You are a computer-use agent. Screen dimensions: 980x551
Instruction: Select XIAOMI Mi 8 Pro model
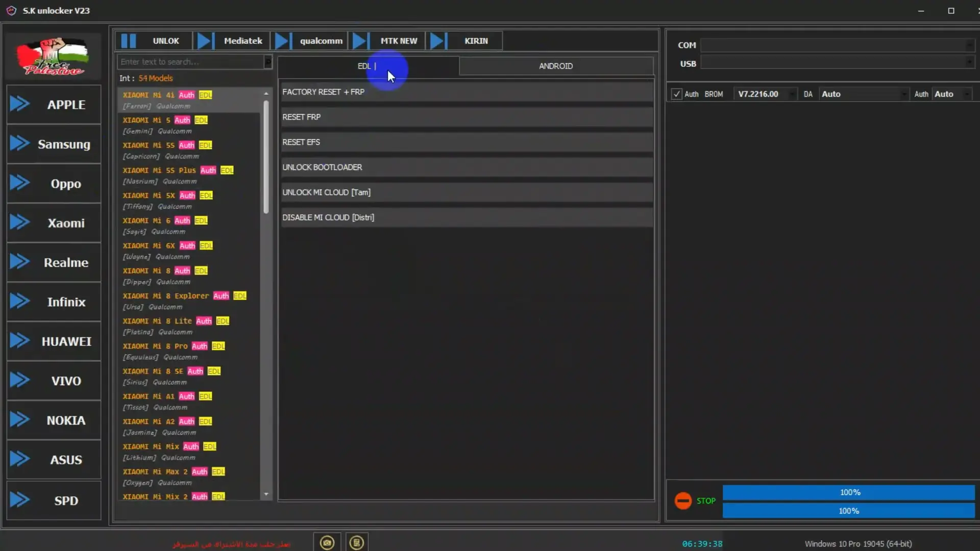coord(189,351)
